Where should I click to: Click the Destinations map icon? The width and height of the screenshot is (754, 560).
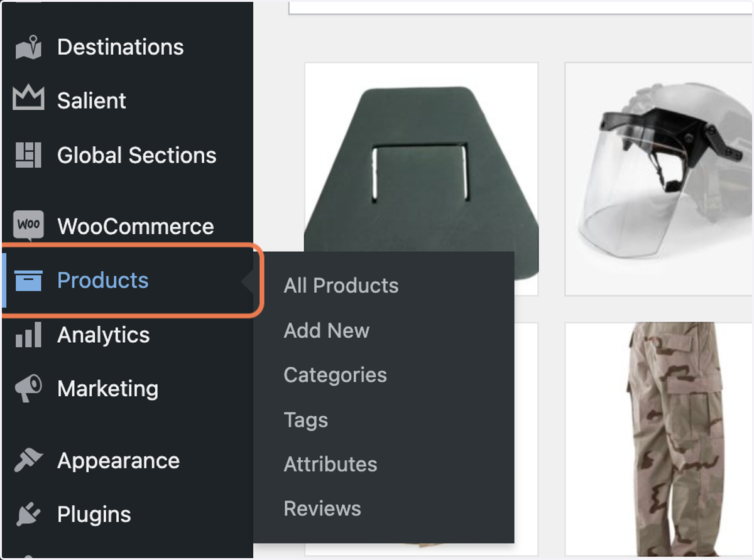[x=28, y=48]
